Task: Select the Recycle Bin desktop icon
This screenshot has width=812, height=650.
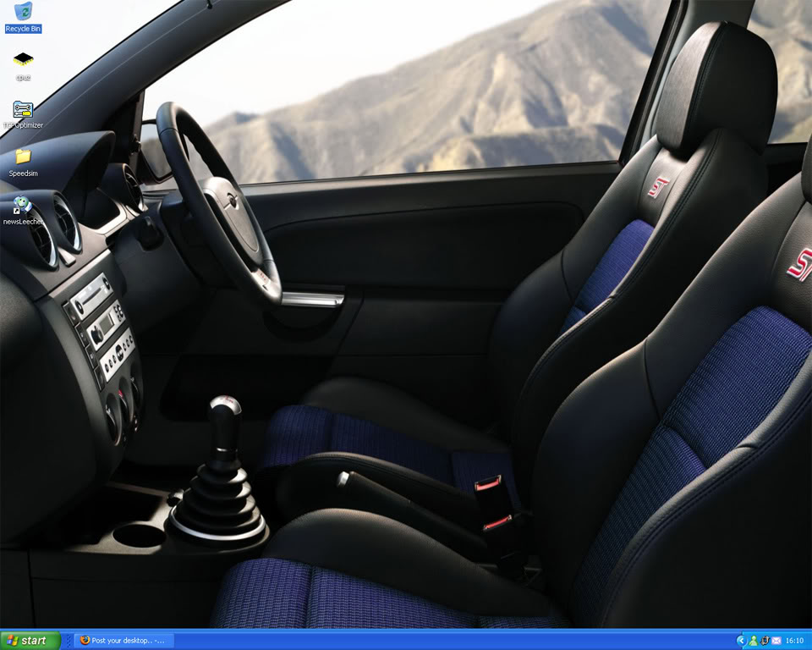Action: tap(23, 12)
